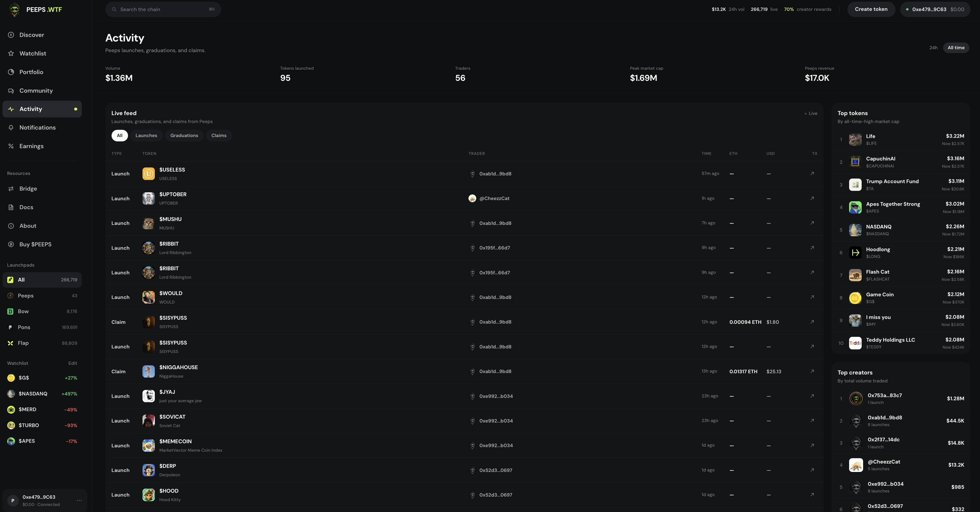This screenshot has width=980, height=512.
Task: Click the Game Coin token logo
Action: 855,298
